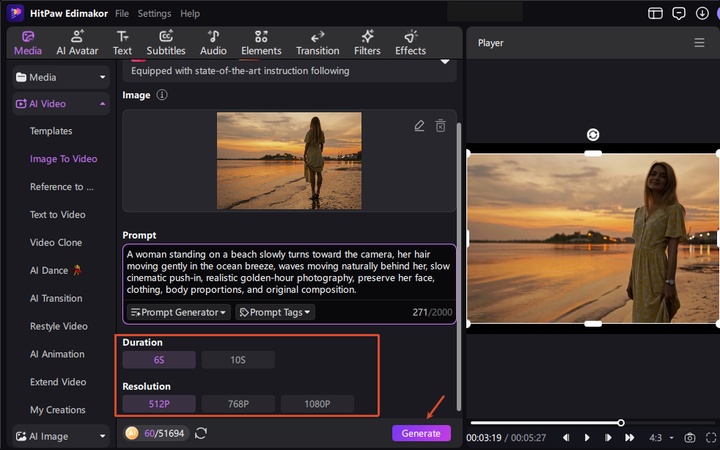Screen dimensions: 720x450
Task: Open AI Dance
Action: click(56, 270)
